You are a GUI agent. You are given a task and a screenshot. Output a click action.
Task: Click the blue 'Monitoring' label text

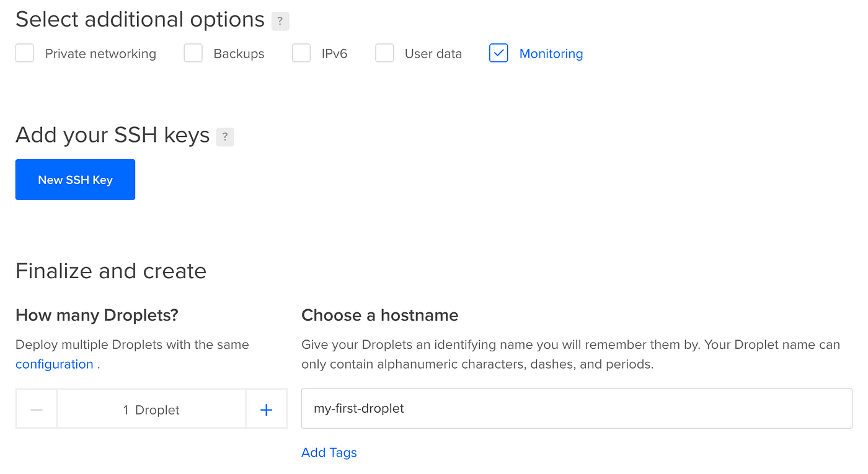[x=551, y=54]
